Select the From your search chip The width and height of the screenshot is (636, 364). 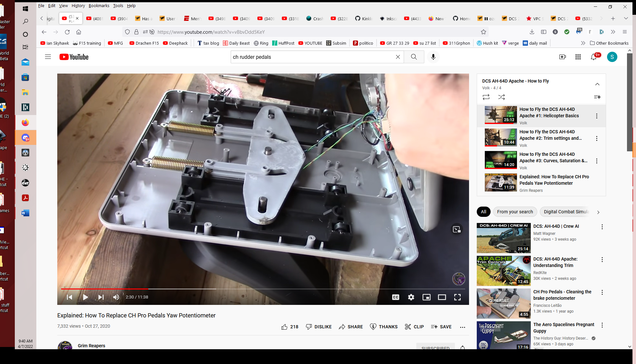[x=515, y=212]
